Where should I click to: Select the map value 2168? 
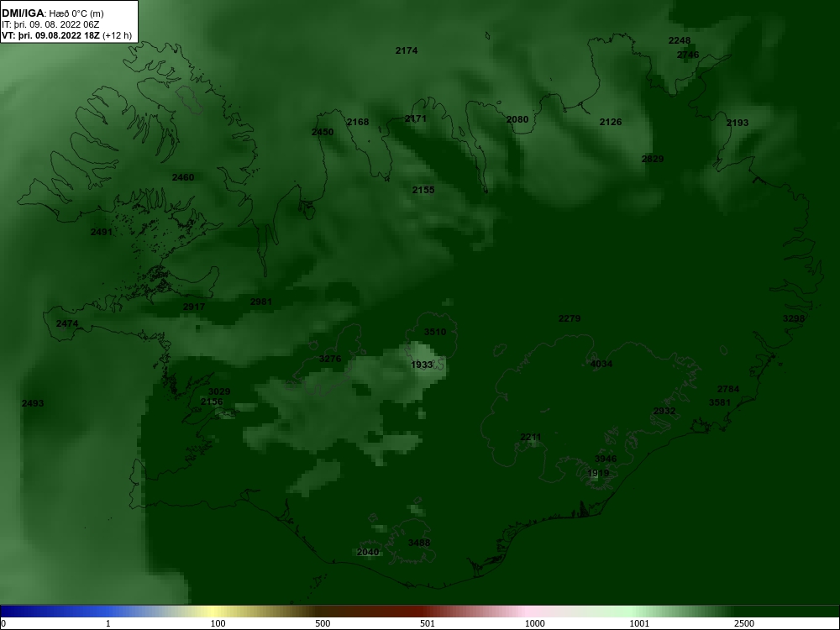(358, 122)
